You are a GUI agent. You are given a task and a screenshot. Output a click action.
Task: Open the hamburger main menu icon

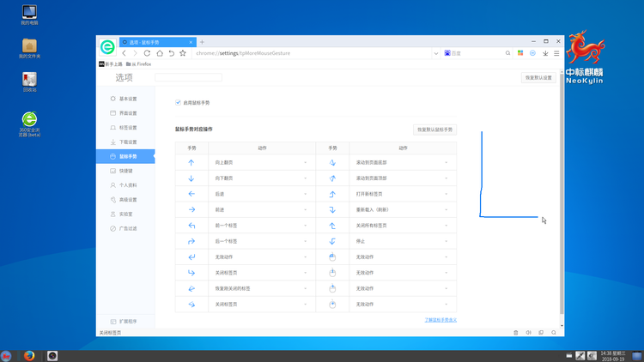(x=556, y=53)
